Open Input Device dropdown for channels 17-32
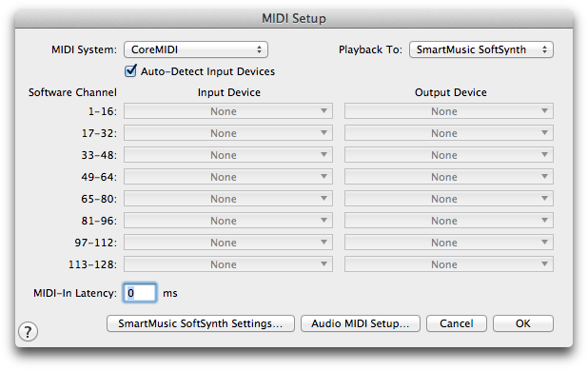This screenshot has height=370, width=588. tap(228, 133)
